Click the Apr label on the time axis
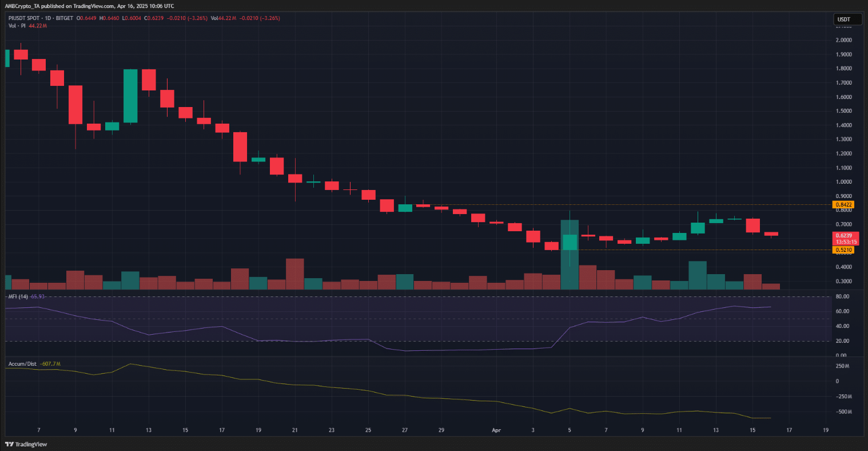The height and width of the screenshot is (451, 868). pyautogui.click(x=496, y=430)
